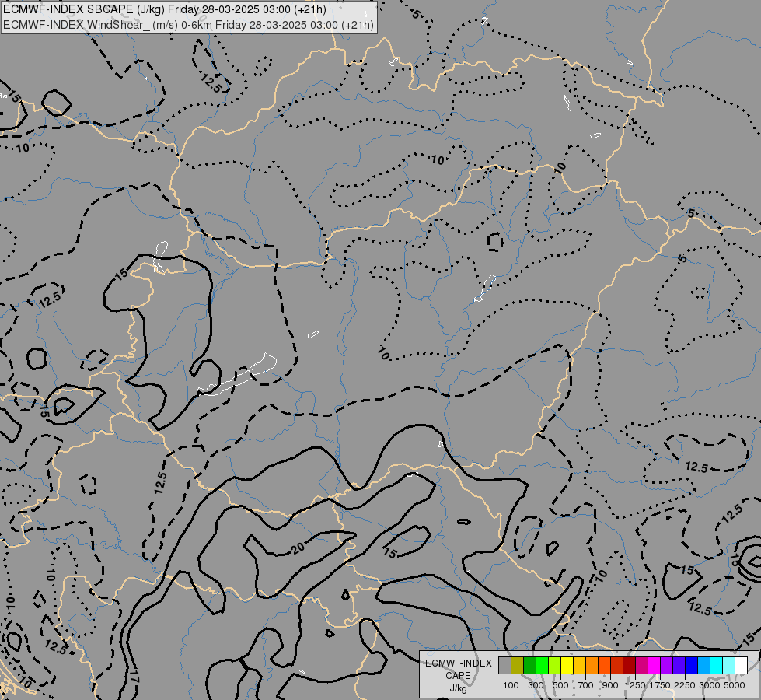
Task: Click the legend title ECMWF-INDEX CAPE J/kg
Action: (x=459, y=676)
